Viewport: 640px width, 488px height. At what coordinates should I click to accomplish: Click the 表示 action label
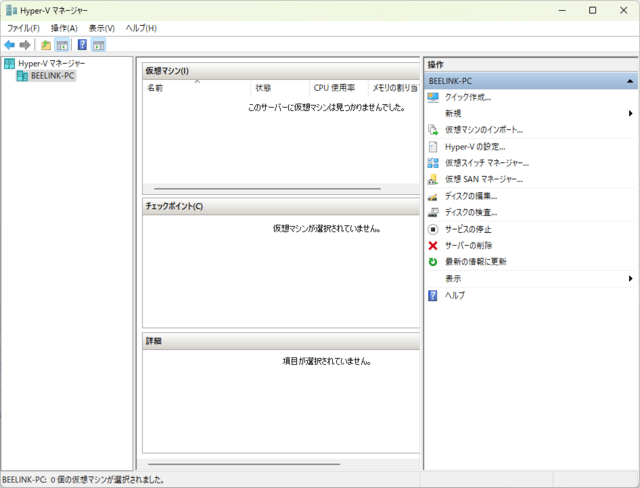453,279
